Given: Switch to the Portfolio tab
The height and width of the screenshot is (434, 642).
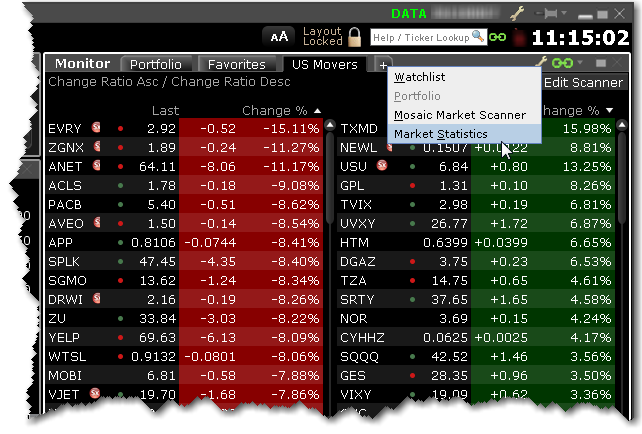Looking at the screenshot, I should [x=158, y=65].
